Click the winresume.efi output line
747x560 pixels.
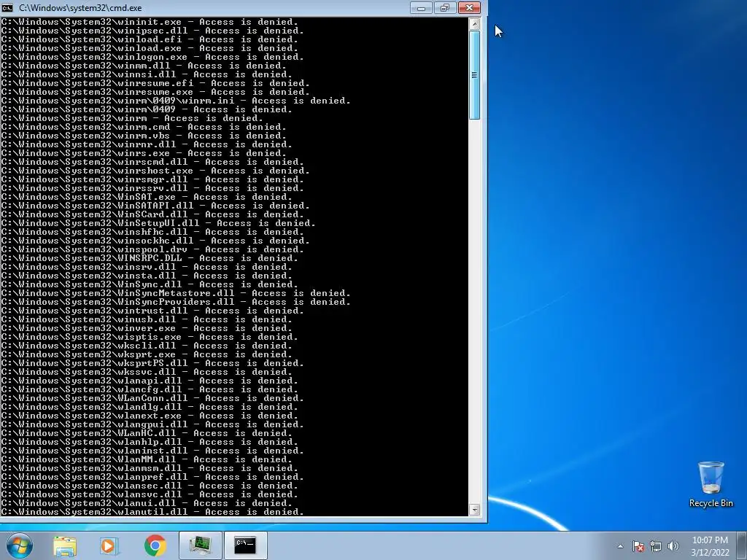click(155, 83)
